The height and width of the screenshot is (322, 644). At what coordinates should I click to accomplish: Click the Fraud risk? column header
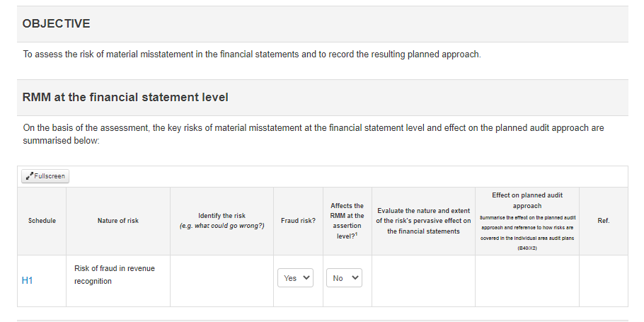[298, 221]
